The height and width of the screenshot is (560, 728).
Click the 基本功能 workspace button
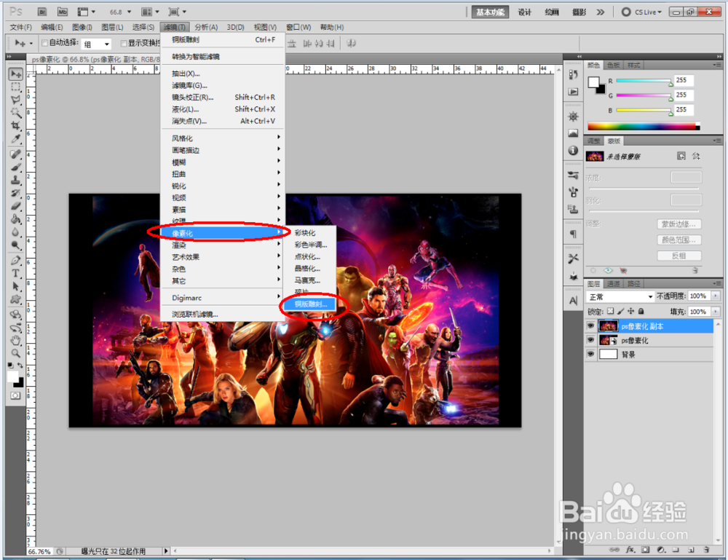point(490,12)
